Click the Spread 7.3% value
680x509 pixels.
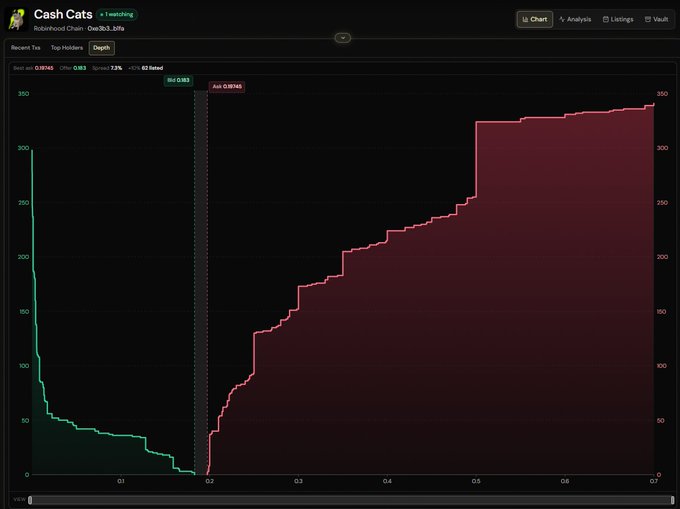(x=116, y=68)
